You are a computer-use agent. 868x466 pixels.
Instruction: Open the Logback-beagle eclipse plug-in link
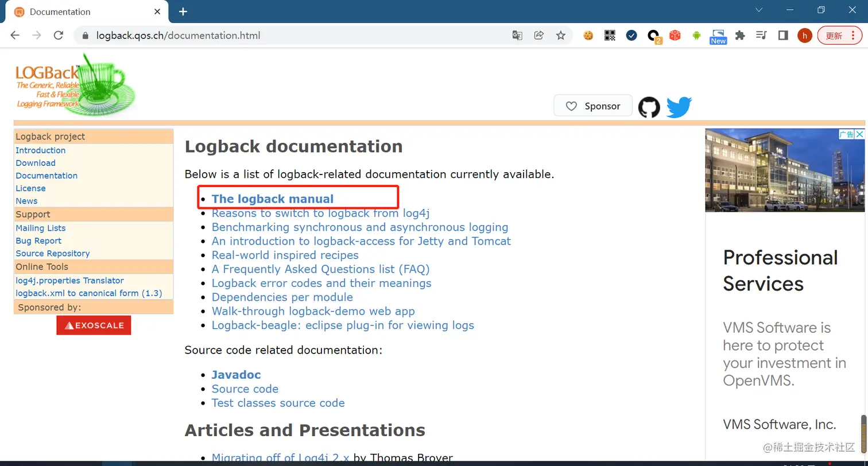pyautogui.click(x=343, y=325)
